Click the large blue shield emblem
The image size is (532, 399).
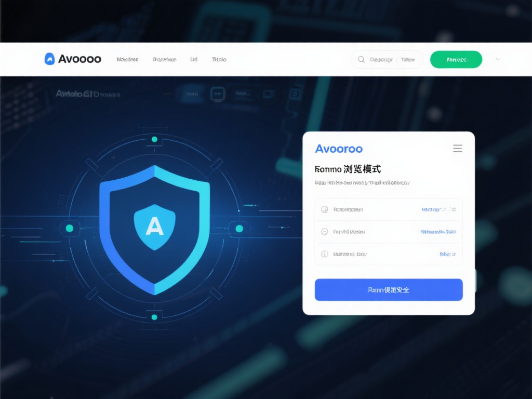click(x=155, y=230)
